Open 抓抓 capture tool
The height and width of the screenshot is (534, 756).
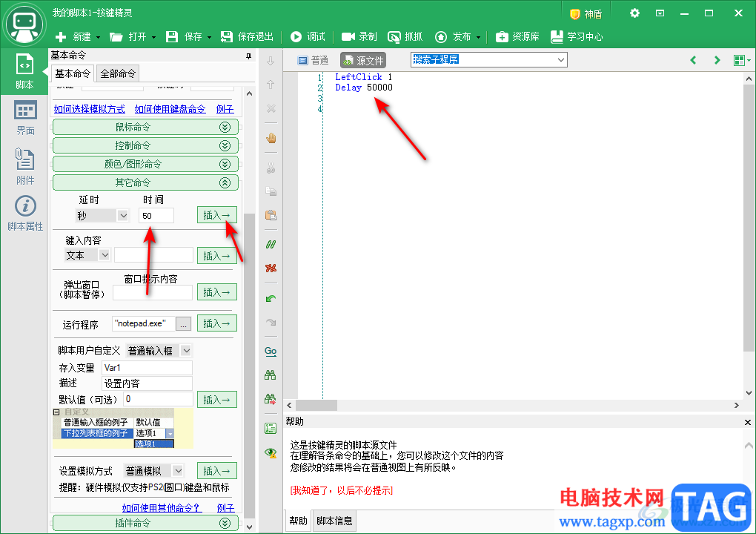point(405,36)
